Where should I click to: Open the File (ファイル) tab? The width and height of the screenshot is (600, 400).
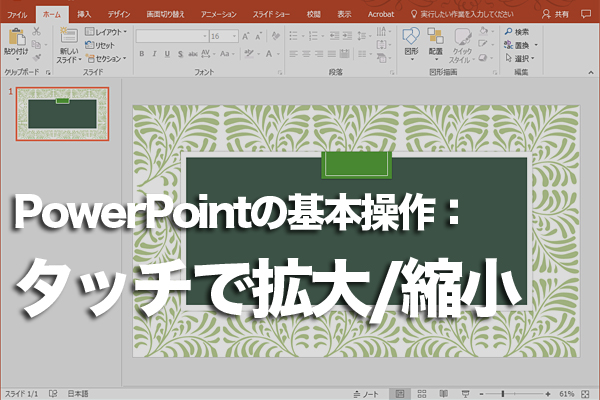[x=17, y=15]
